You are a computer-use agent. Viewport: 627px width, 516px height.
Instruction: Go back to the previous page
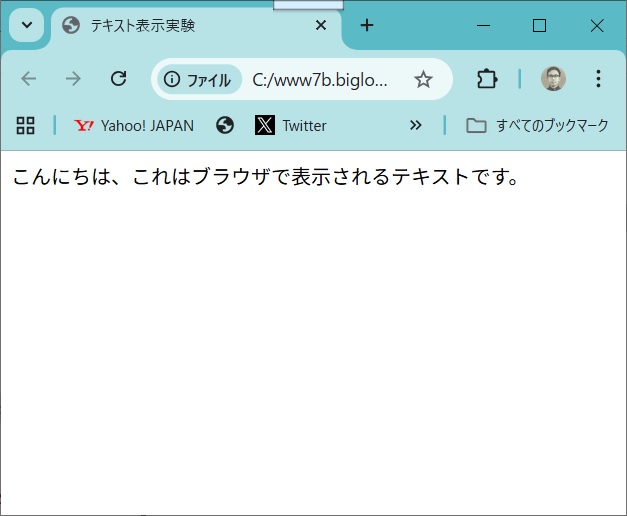coord(28,79)
